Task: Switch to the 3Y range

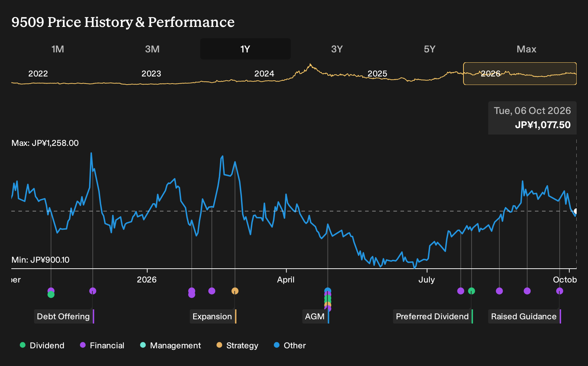Action: [x=337, y=49]
